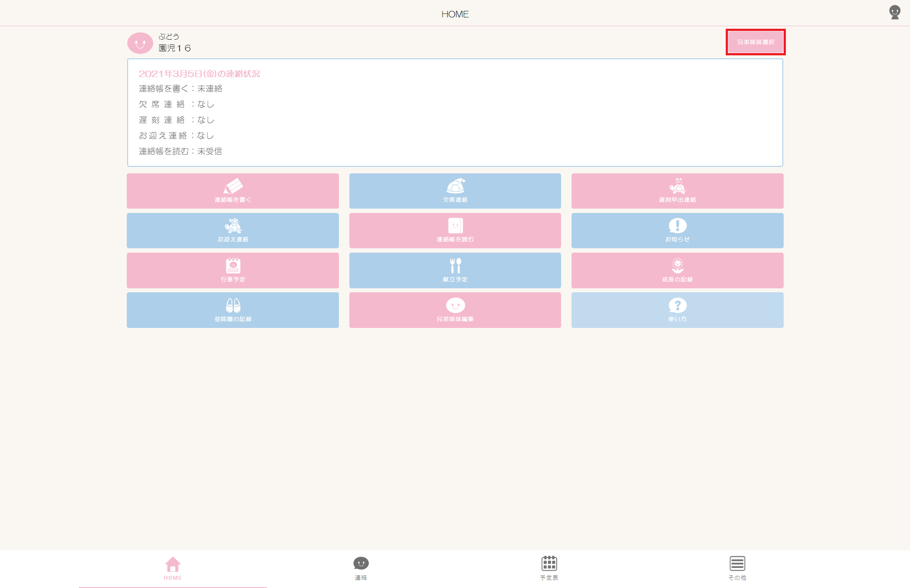Click the 連絡帳を書く：未連絡 status line
The image size is (910, 588).
pyautogui.click(x=180, y=89)
